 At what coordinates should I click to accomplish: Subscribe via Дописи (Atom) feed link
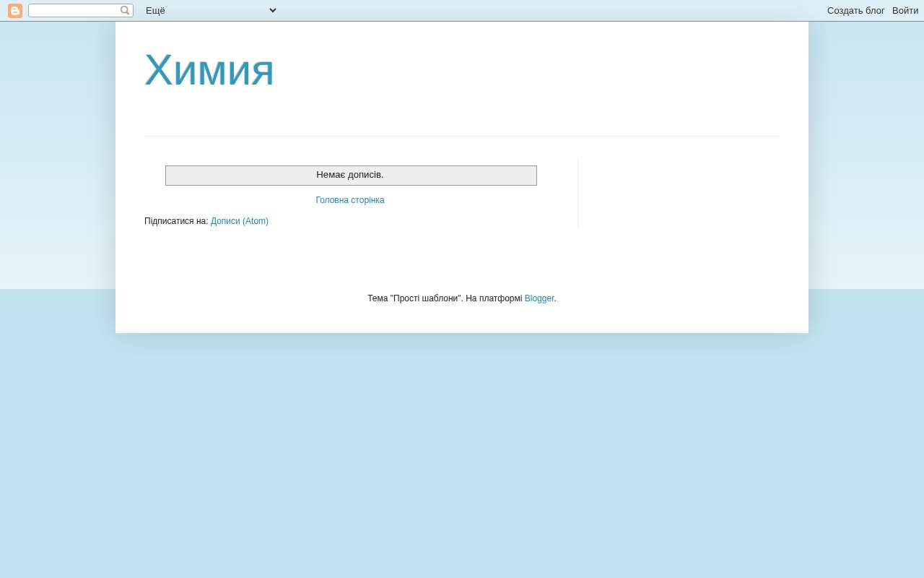tap(240, 221)
